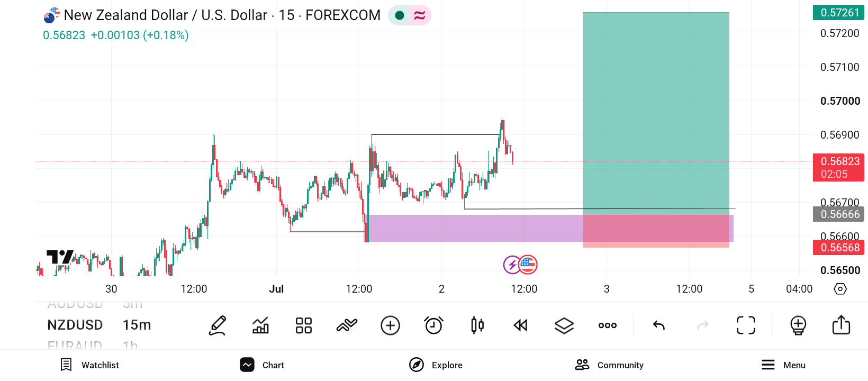Image resolution: width=868 pixels, height=381 pixels.
Task: Switch to the Explore tab
Action: click(436, 365)
